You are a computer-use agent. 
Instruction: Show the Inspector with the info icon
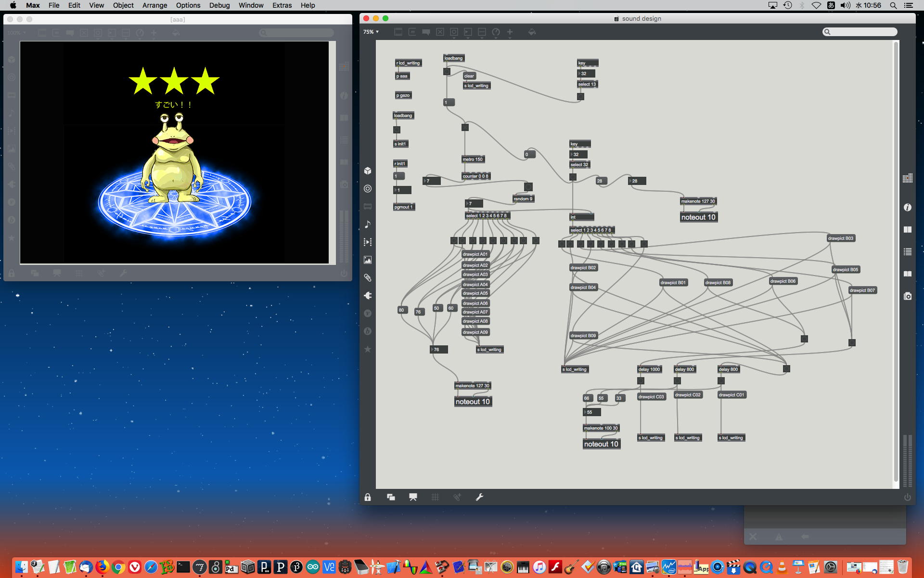click(908, 208)
